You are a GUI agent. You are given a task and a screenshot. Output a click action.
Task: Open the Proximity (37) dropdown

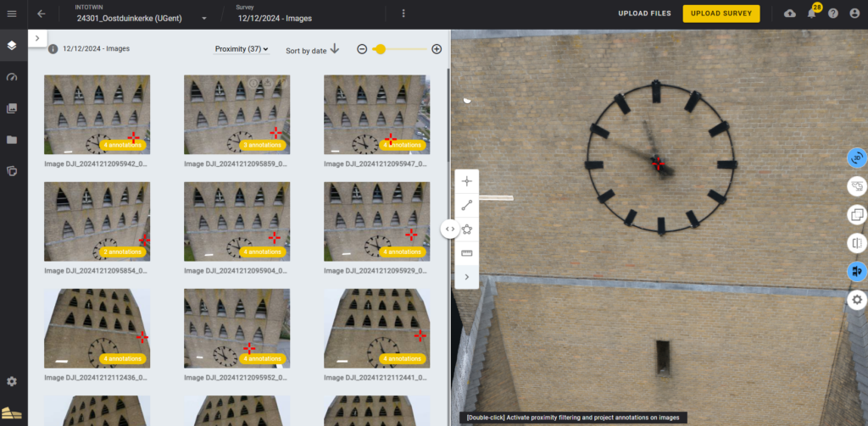tap(242, 49)
